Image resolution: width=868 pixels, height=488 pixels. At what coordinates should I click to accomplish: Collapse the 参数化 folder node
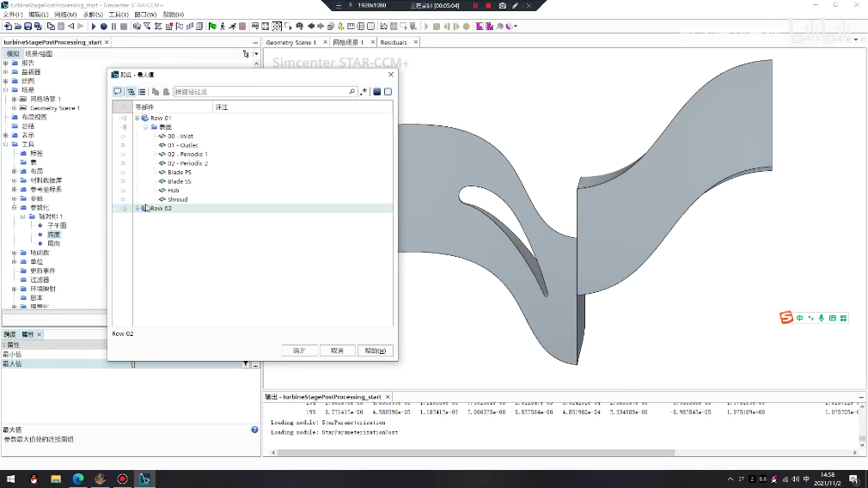pos(14,207)
